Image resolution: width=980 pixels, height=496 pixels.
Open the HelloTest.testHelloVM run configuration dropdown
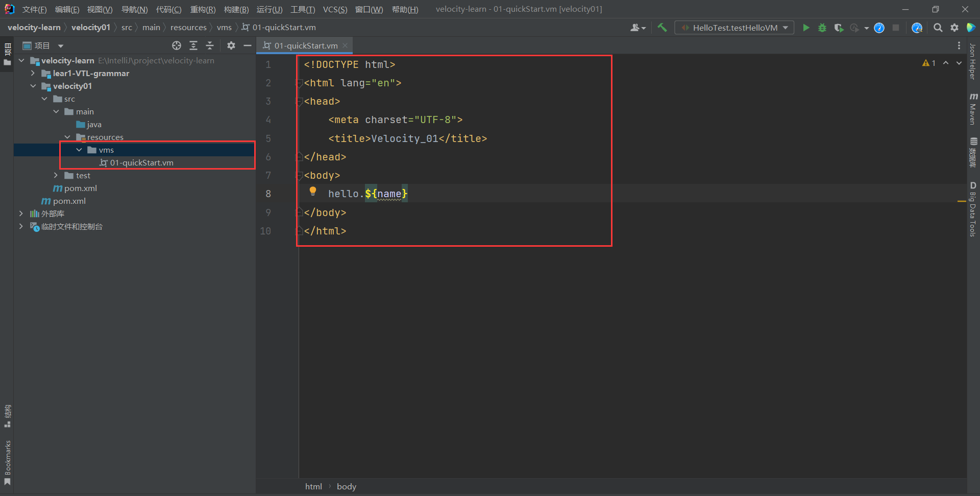[734, 28]
